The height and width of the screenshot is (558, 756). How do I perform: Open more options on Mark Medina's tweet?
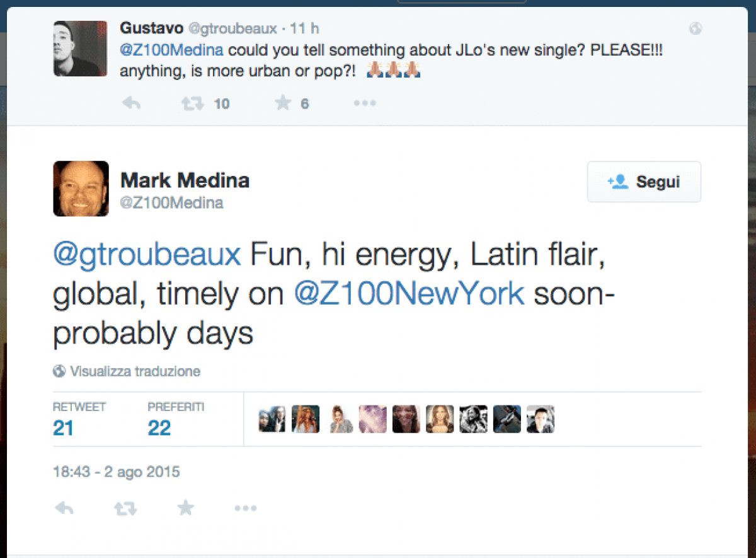(x=246, y=508)
